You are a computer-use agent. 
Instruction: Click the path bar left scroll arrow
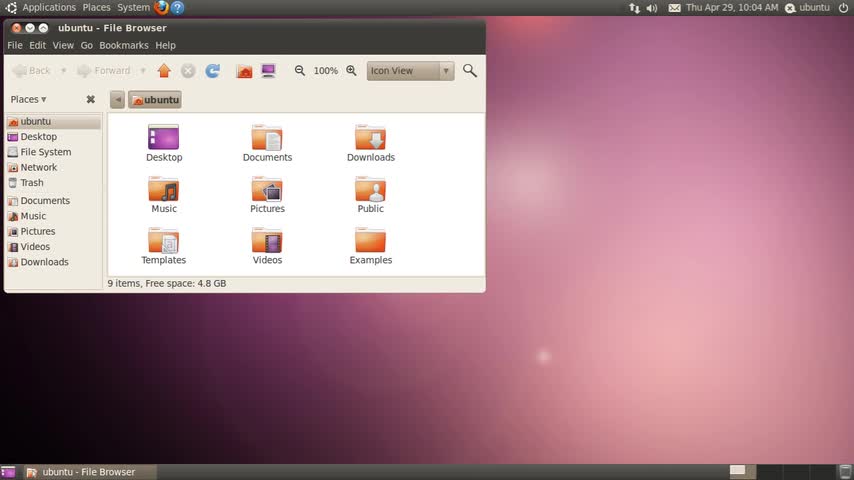[117, 100]
